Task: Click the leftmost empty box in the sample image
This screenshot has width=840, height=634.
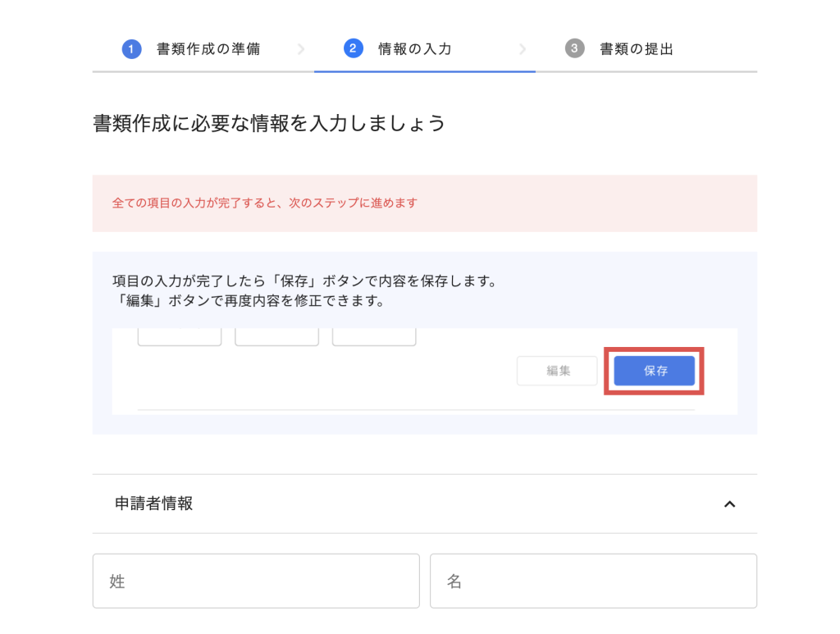Action: tap(179, 336)
